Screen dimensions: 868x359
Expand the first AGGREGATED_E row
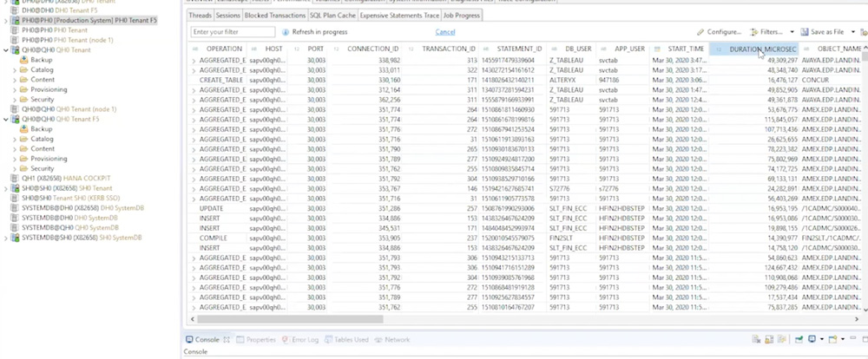coord(194,60)
